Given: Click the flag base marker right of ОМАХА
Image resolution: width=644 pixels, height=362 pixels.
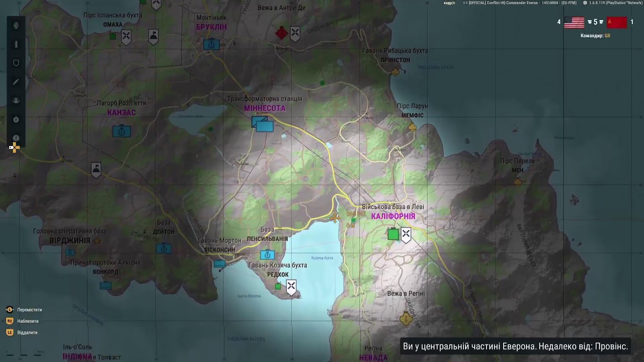Looking at the screenshot, I should coord(153,36).
